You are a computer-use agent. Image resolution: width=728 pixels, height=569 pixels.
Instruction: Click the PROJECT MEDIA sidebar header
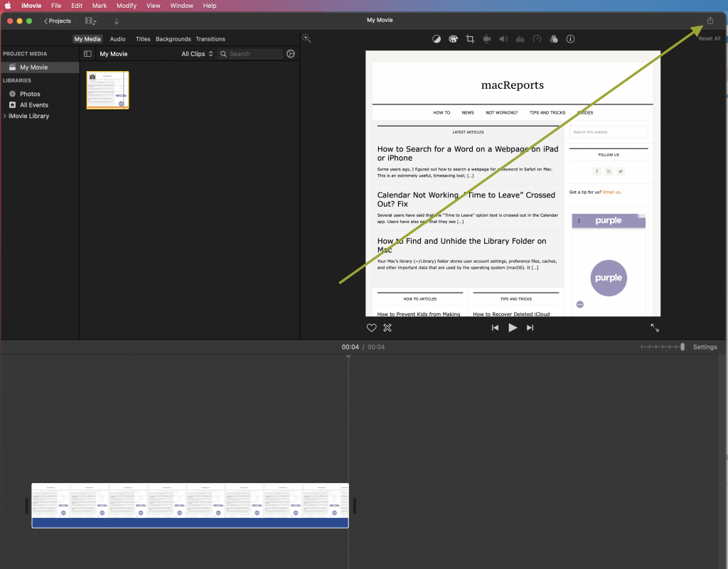tap(25, 54)
